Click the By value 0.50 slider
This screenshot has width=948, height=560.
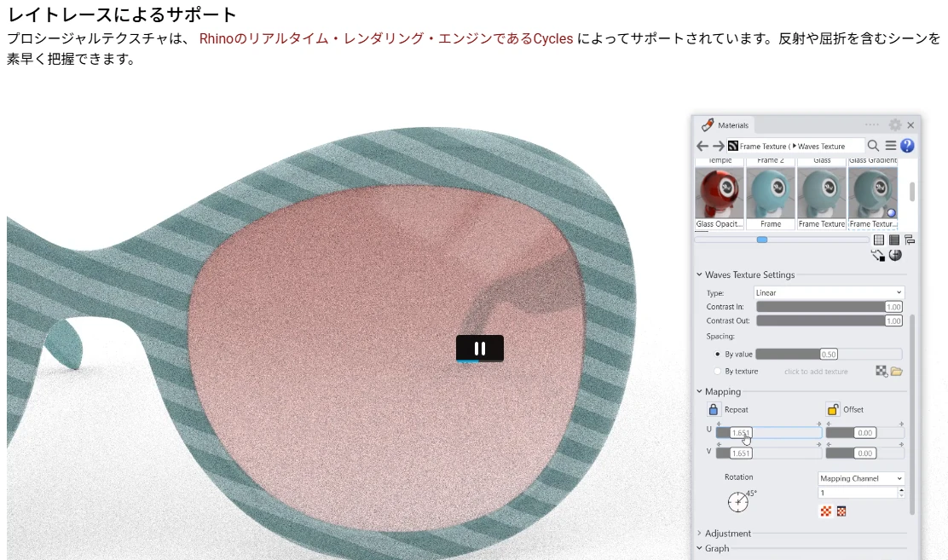pyautogui.click(x=829, y=355)
